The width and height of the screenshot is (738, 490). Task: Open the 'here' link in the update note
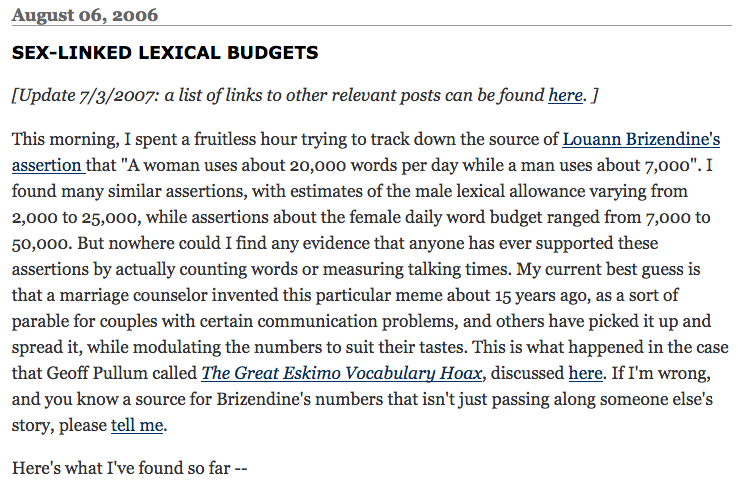[565, 96]
